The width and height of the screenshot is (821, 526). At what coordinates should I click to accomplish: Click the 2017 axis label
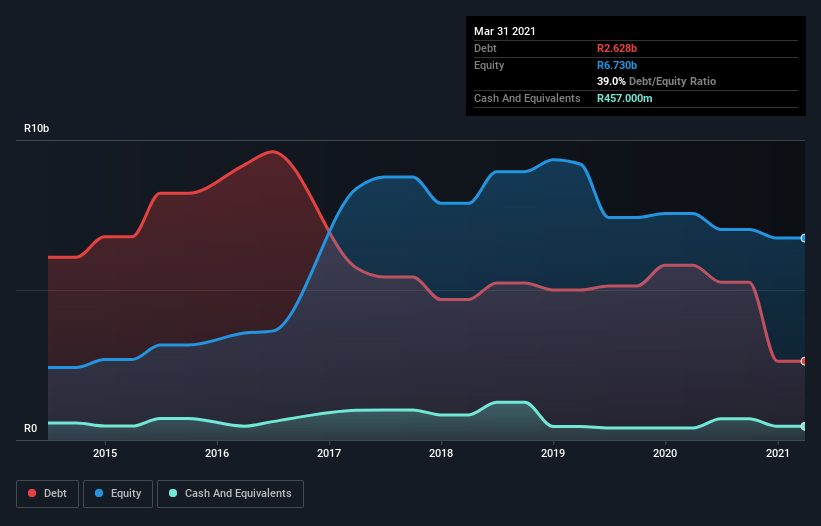(x=329, y=453)
